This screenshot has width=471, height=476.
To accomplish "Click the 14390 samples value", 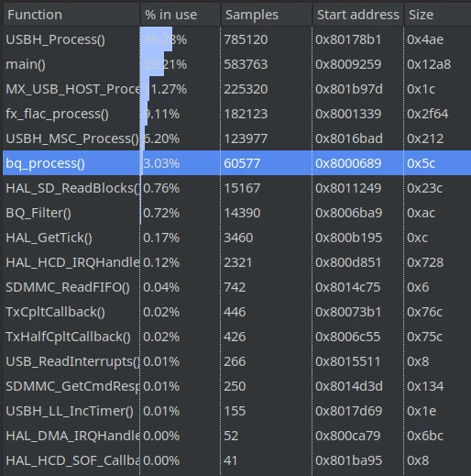I will [x=242, y=213].
